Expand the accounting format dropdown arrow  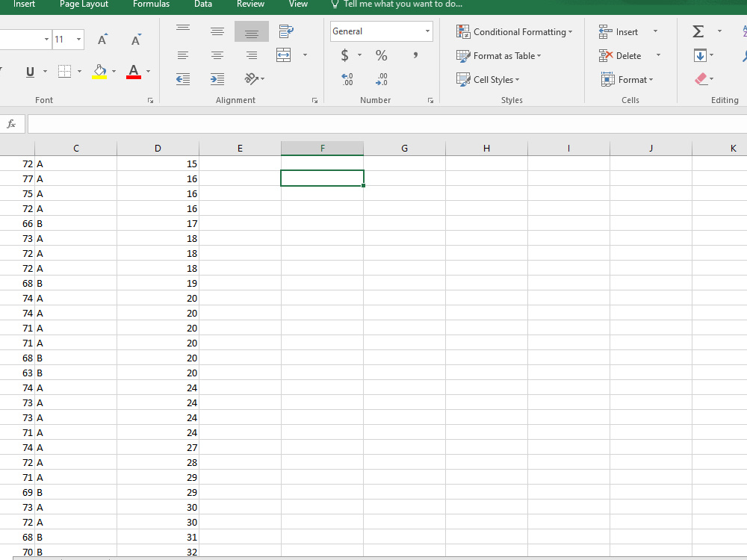(x=360, y=55)
